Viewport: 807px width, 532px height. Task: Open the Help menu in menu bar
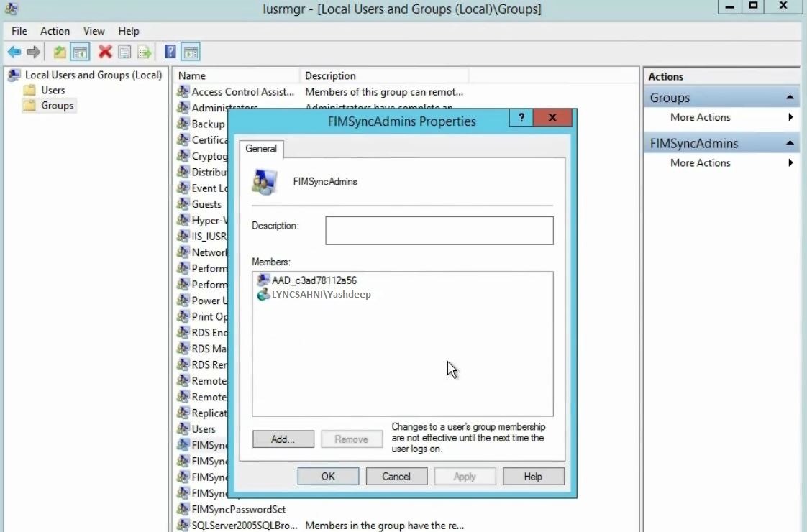tap(129, 31)
